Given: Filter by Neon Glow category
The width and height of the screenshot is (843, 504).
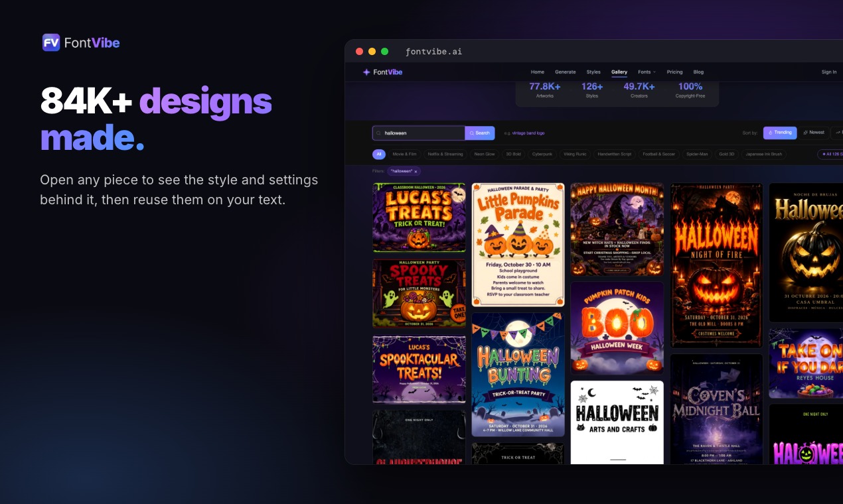Looking at the screenshot, I should pyautogui.click(x=485, y=155).
